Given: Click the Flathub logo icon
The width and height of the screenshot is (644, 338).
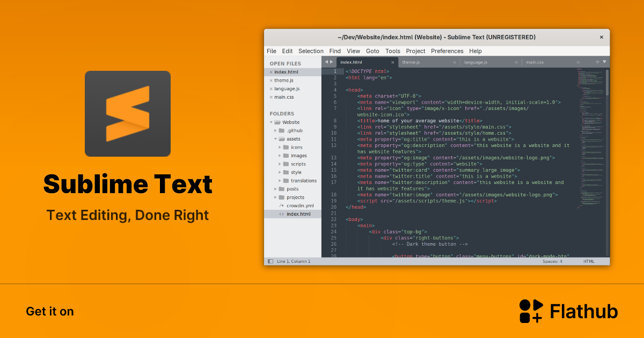Looking at the screenshot, I should click(531, 311).
